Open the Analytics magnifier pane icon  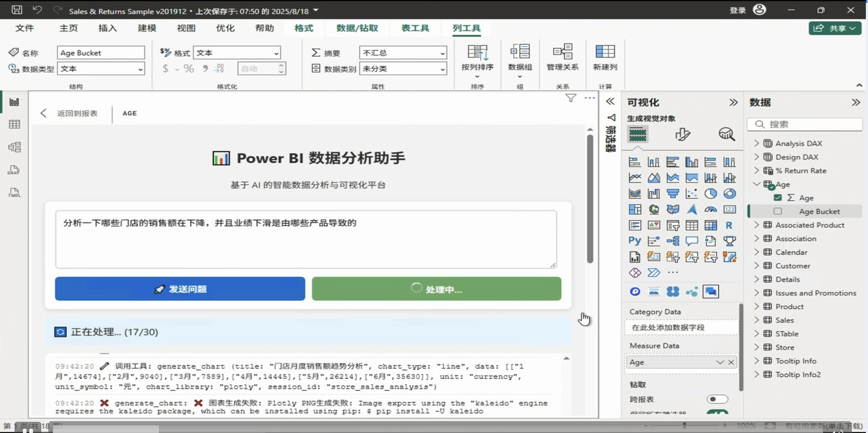point(726,134)
